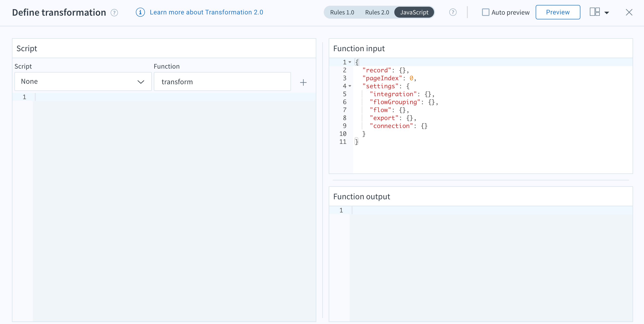
Task: Click the "flow" key on line 7
Action: (x=380, y=110)
